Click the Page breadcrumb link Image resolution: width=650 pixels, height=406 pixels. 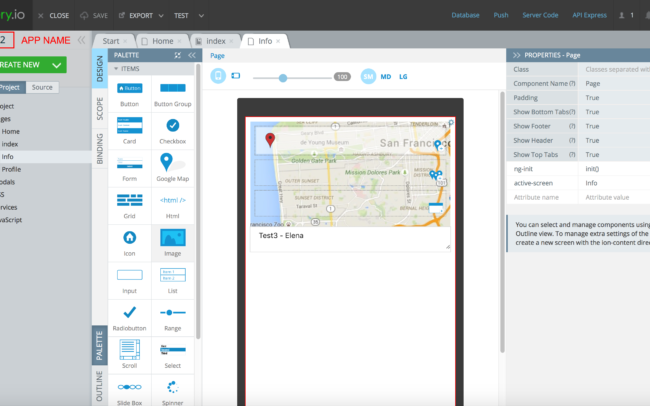pos(217,56)
